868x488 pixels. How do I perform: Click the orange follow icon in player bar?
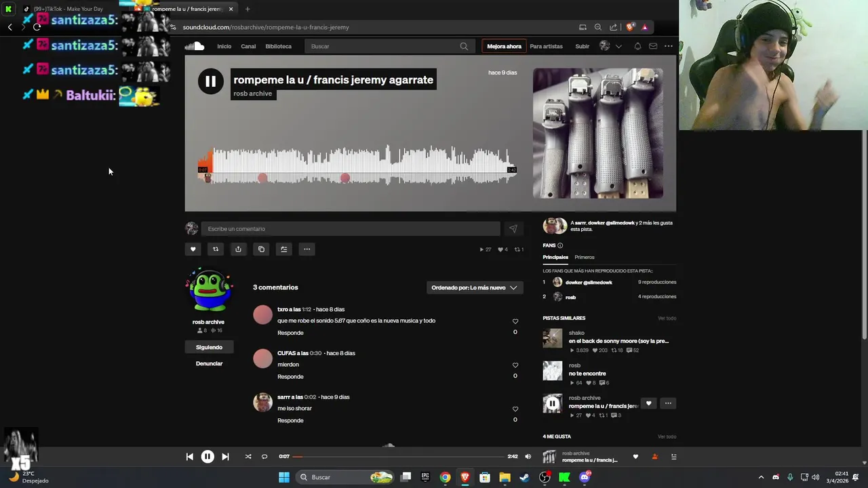[654, 457]
